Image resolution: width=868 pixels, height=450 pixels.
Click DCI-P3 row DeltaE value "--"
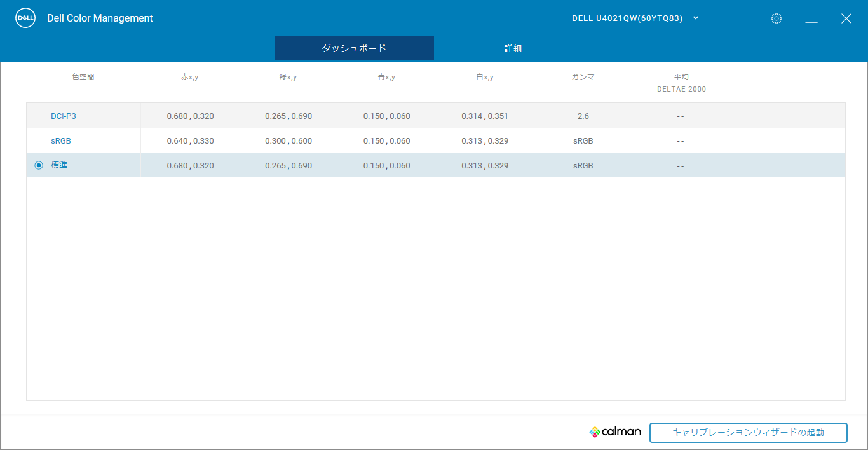pyautogui.click(x=681, y=116)
